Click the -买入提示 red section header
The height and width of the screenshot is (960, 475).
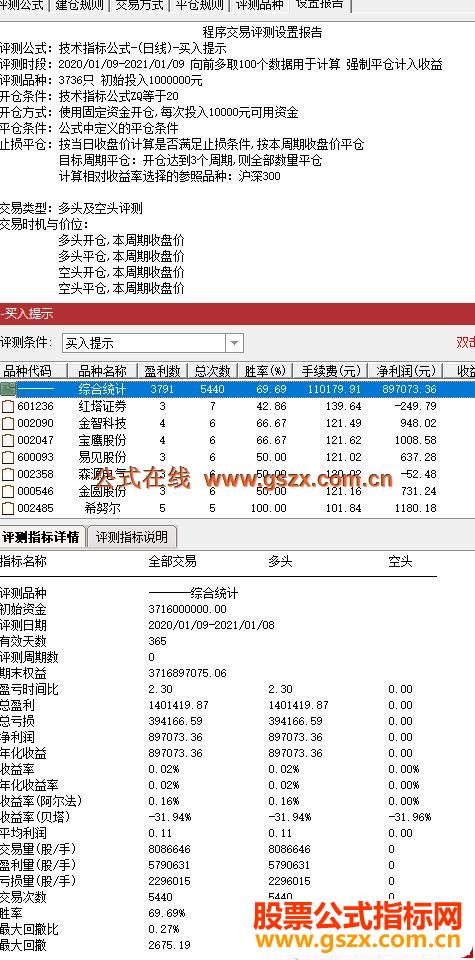pyautogui.click(x=238, y=314)
